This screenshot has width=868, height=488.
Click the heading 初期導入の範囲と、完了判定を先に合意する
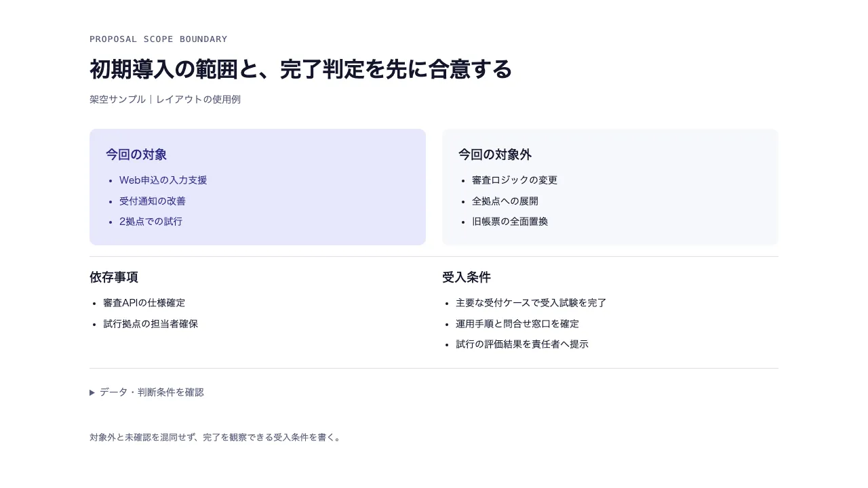[x=300, y=69]
